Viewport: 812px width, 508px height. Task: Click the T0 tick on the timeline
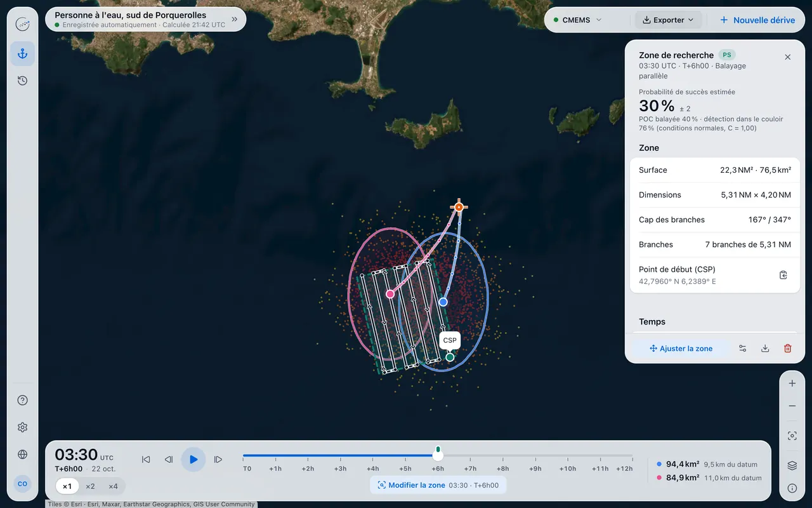[x=247, y=469]
